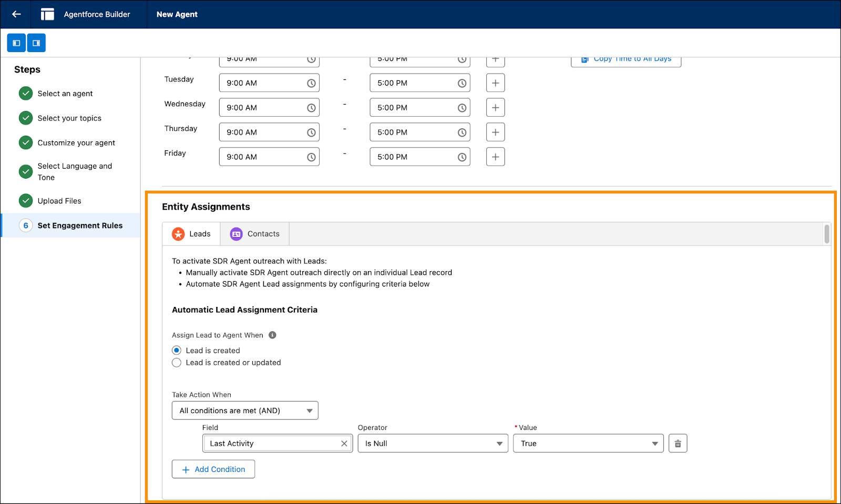Show info tooltip for Assign Lead to Agent When
Image resolution: width=841 pixels, height=504 pixels.
[x=272, y=335]
